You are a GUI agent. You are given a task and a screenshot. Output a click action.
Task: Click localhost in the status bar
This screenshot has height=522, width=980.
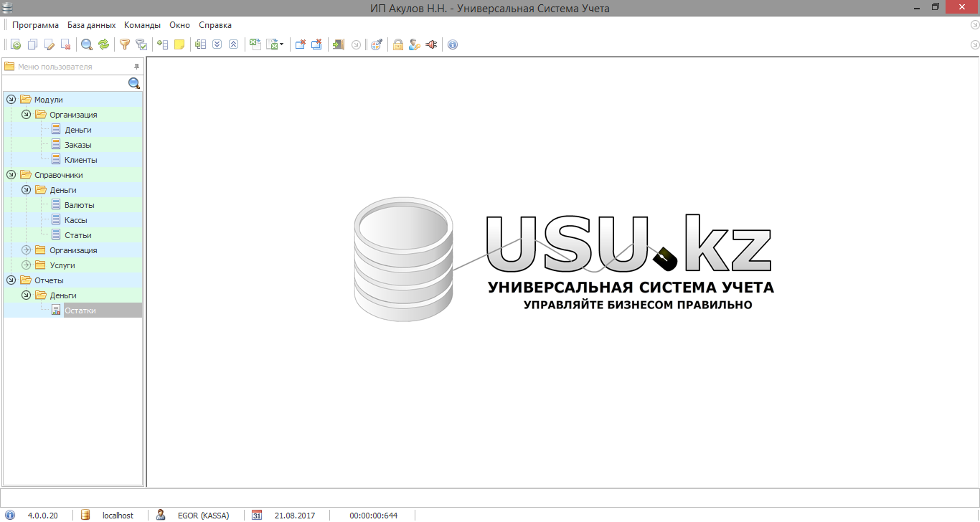coord(118,516)
